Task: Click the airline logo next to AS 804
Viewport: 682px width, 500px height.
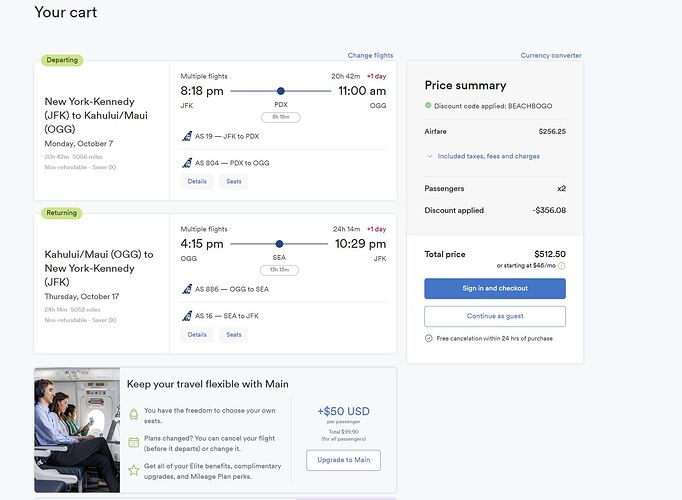Action: point(187,163)
